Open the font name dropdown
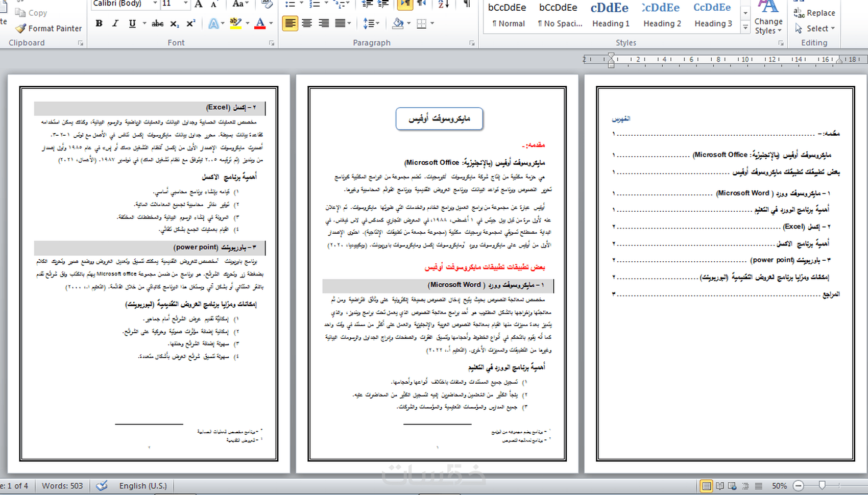Image resolution: width=868 pixels, height=495 pixels. click(155, 4)
